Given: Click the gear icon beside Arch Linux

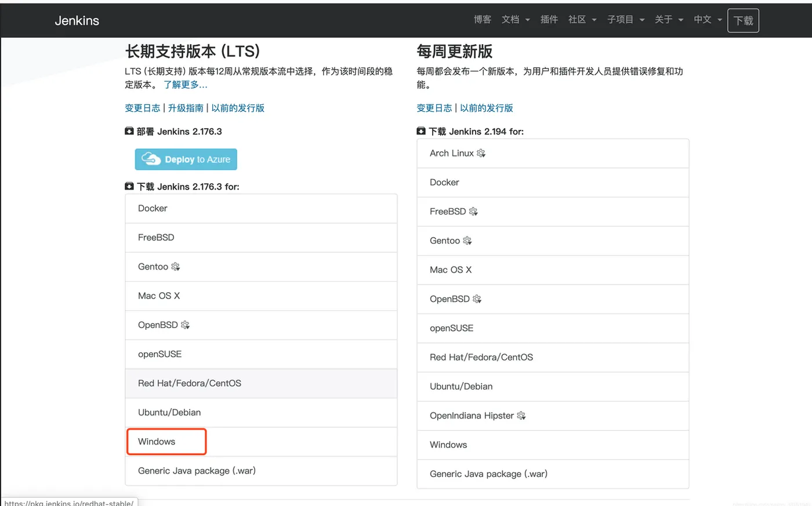Looking at the screenshot, I should tap(481, 154).
